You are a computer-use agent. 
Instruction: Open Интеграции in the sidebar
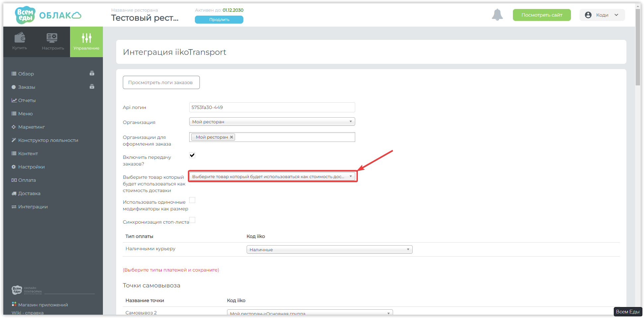click(33, 207)
